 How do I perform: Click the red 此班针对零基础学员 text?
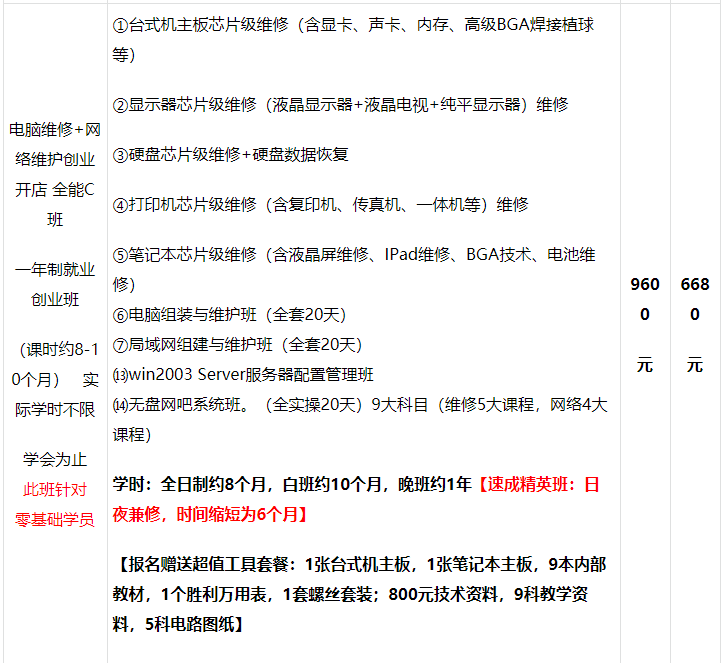point(55,504)
